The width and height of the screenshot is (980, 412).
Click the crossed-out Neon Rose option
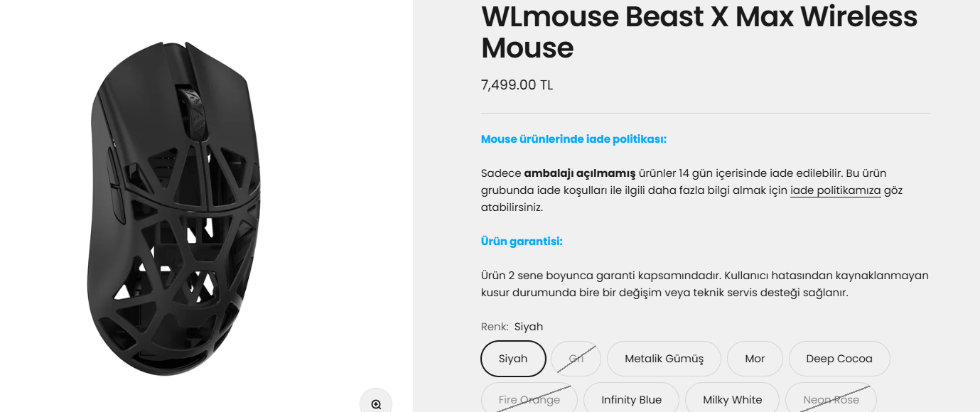831,399
